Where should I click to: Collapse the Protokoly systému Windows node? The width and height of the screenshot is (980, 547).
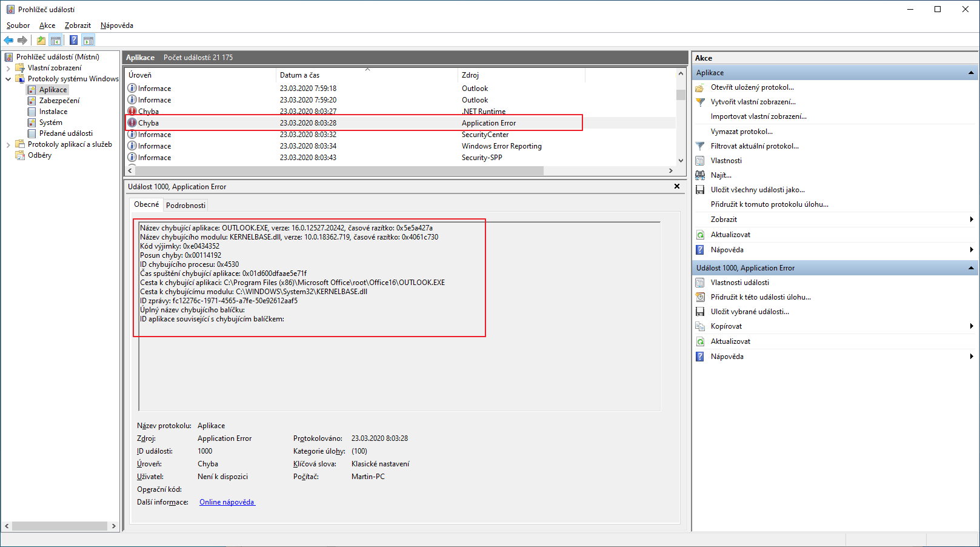click(x=8, y=79)
